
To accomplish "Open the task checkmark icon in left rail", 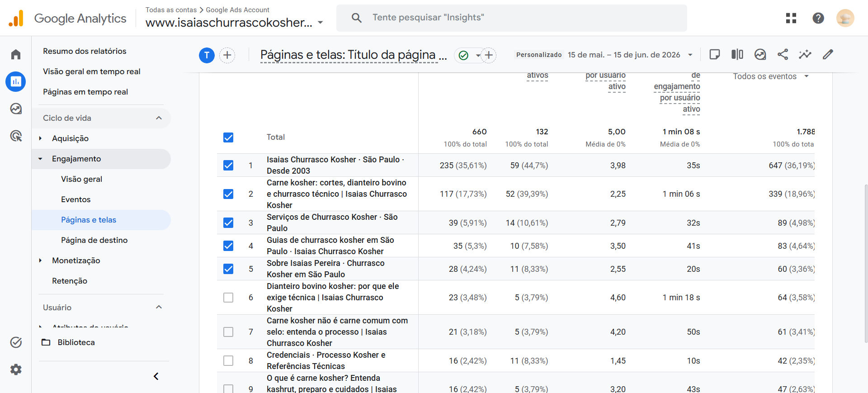I will click(x=16, y=342).
